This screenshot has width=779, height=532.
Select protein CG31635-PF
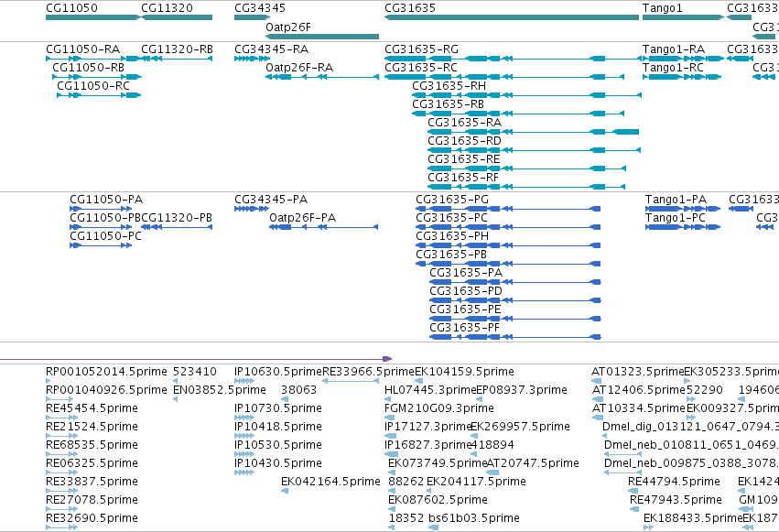(x=515, y=337)
